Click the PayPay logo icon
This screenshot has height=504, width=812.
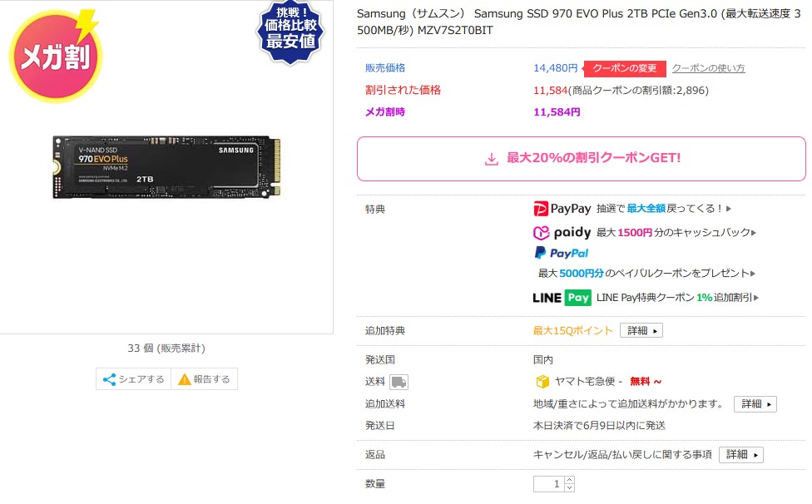coord(541,209)
